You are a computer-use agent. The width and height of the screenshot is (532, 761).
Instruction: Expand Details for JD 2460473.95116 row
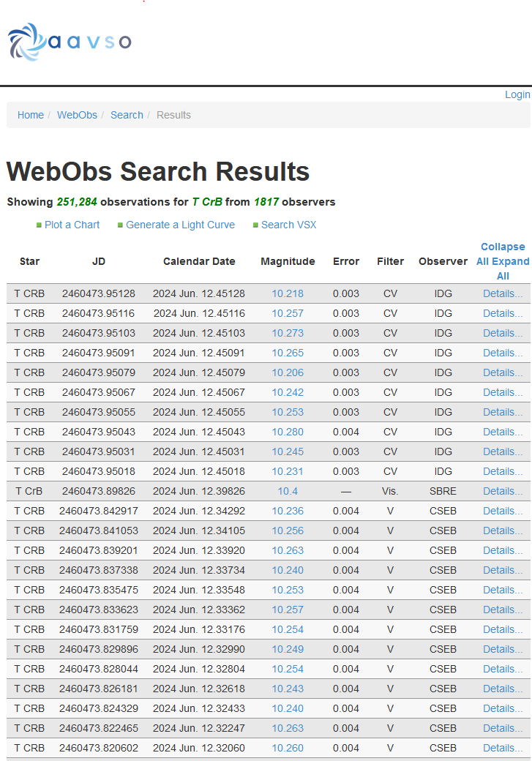coord(503,313)
